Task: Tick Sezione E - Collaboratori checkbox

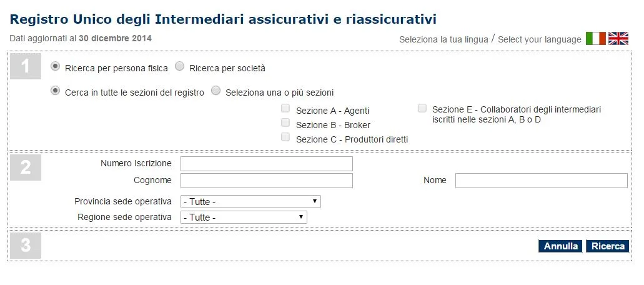Action: point(422,108)
